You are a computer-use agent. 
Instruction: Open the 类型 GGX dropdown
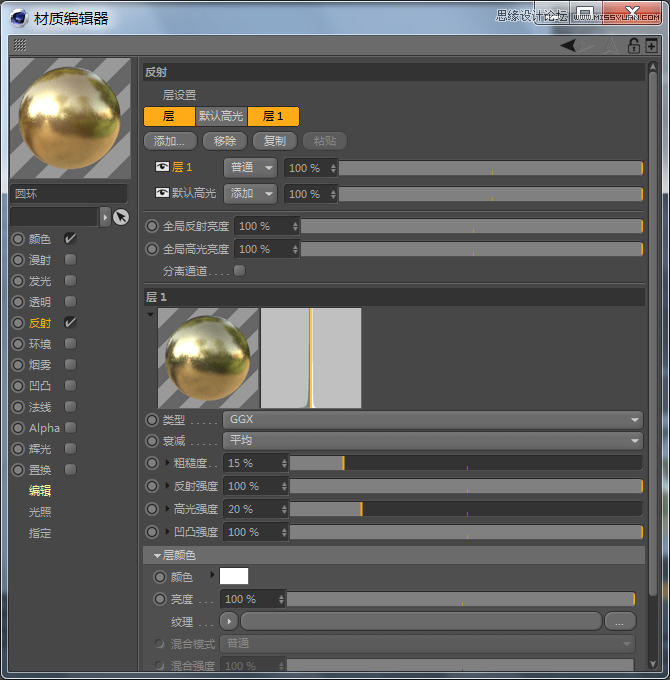pyautogui.click(x=431, y=420)
